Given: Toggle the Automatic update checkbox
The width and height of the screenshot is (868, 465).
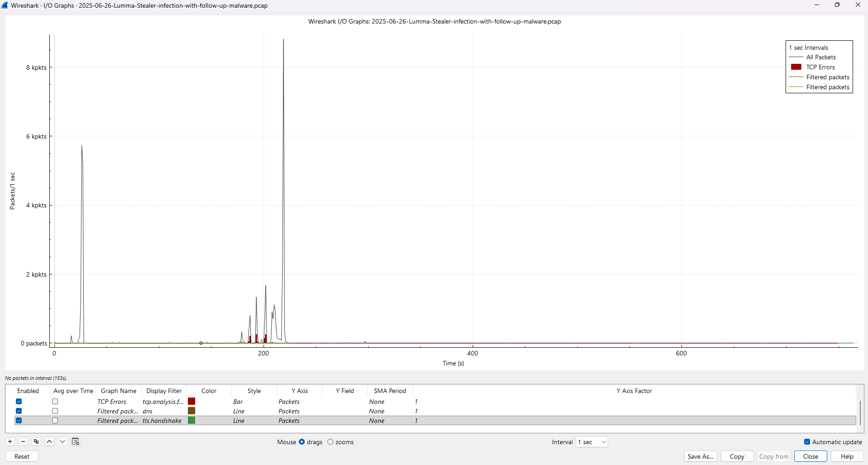Looking at the screenshot, I should [807, 442].
